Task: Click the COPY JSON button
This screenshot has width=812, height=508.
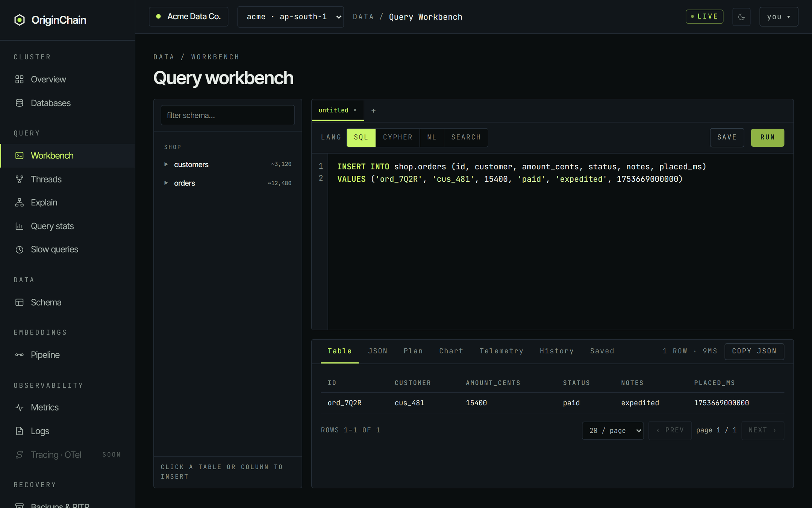Action: click(x=754, y=351)
